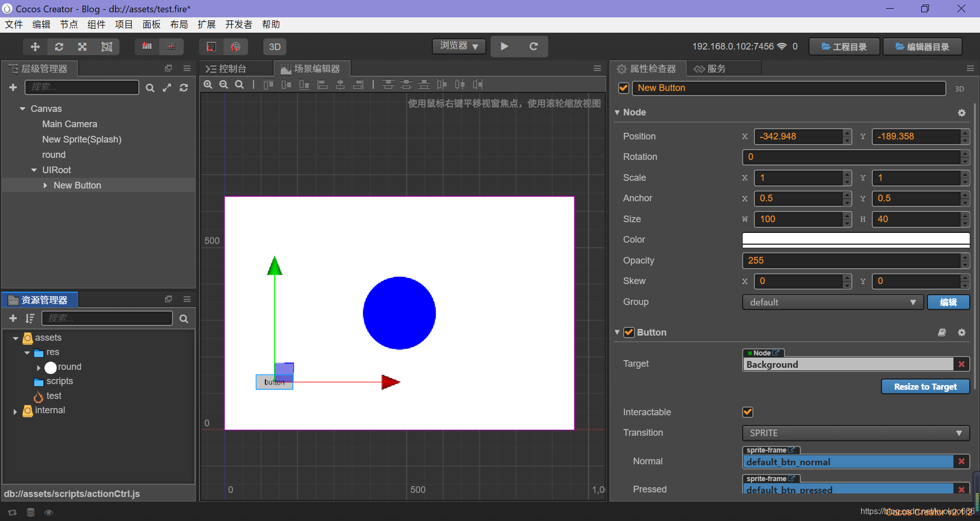Viewport: 980px width, 521px height.
Task: Toggle the Interactable checkbox
Action: coord(748,412)
